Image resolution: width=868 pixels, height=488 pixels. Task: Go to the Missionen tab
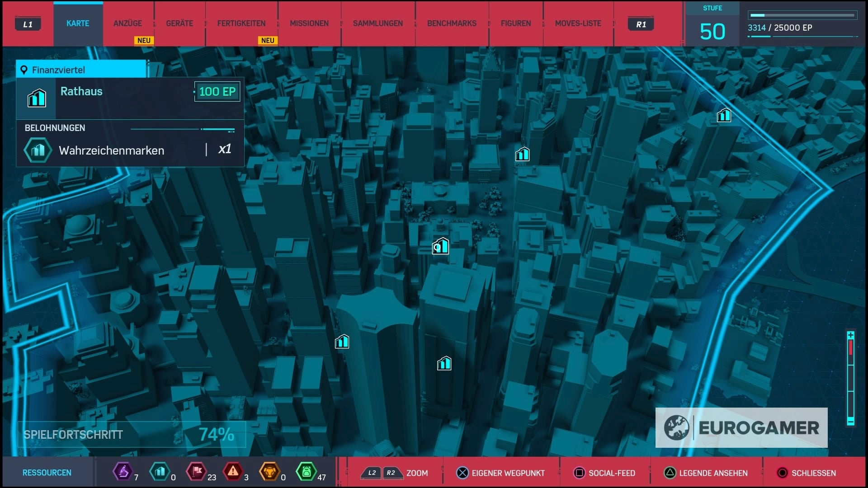click(x=309, y=23)
